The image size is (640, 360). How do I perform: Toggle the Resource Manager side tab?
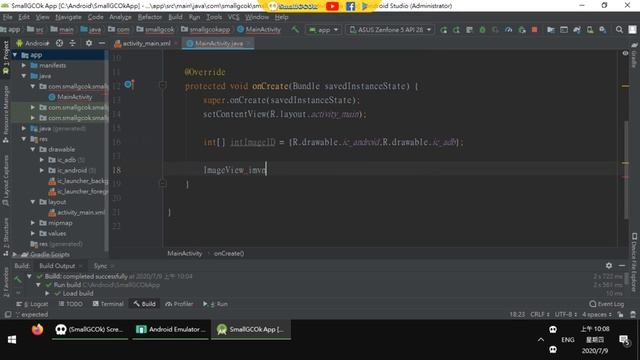[6, 114]
